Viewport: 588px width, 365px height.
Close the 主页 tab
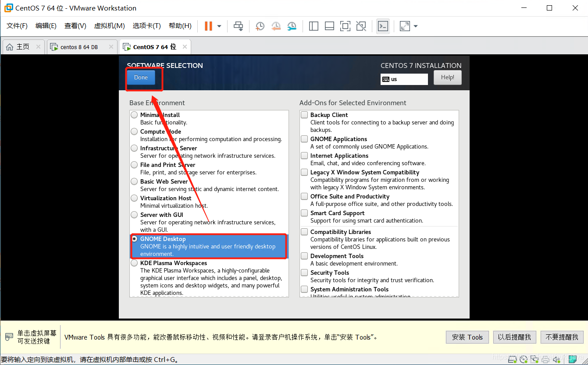(x=38, y=47)
